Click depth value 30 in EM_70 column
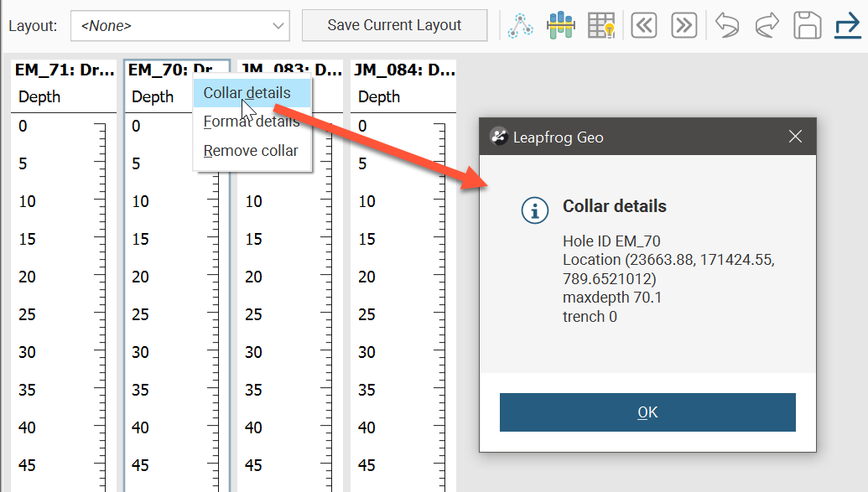The height and width of the screenshot is (492, 868). click(x=140, y=353)
